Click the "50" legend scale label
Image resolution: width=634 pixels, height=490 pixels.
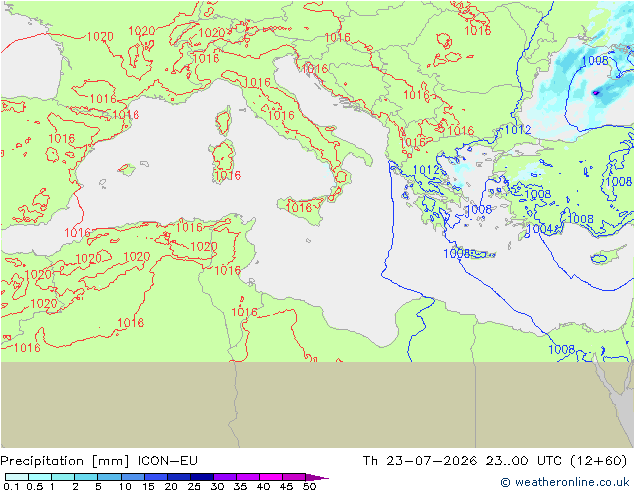click(309, 486)
